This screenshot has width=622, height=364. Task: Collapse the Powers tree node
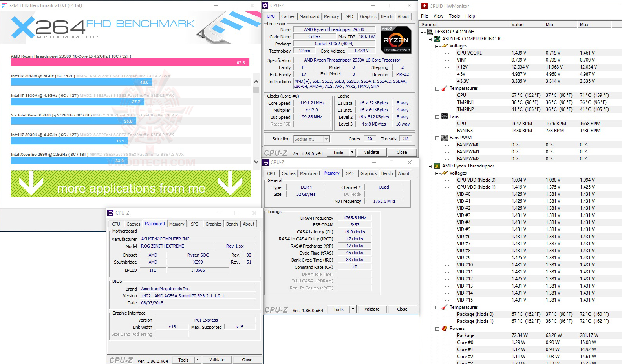(x=437, y=328)
